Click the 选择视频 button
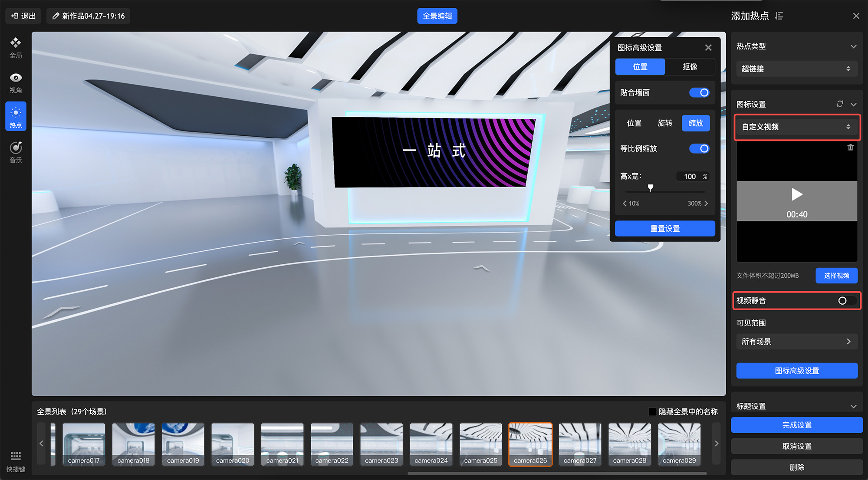Viewport: 868px width, 480px height. click(x=836, y=276)
